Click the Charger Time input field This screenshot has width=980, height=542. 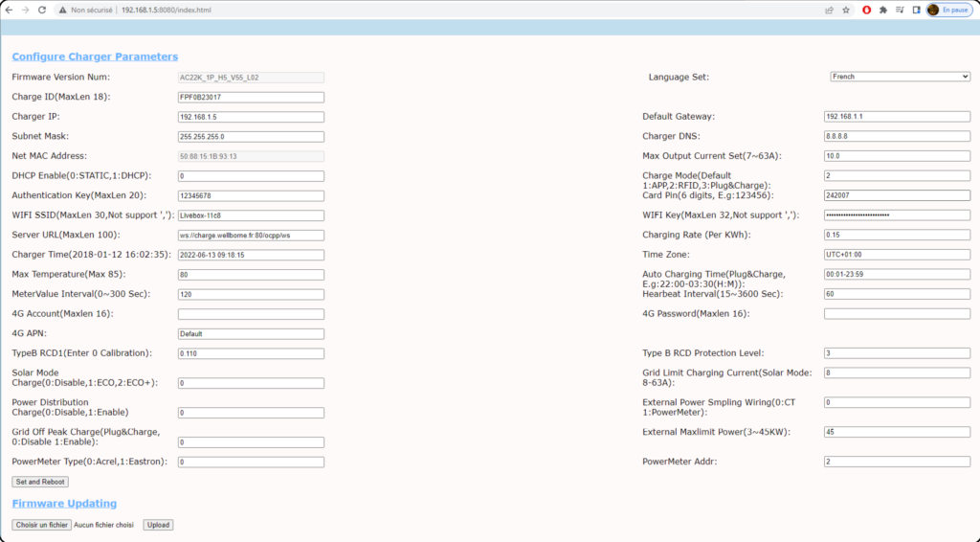[251, 255]
